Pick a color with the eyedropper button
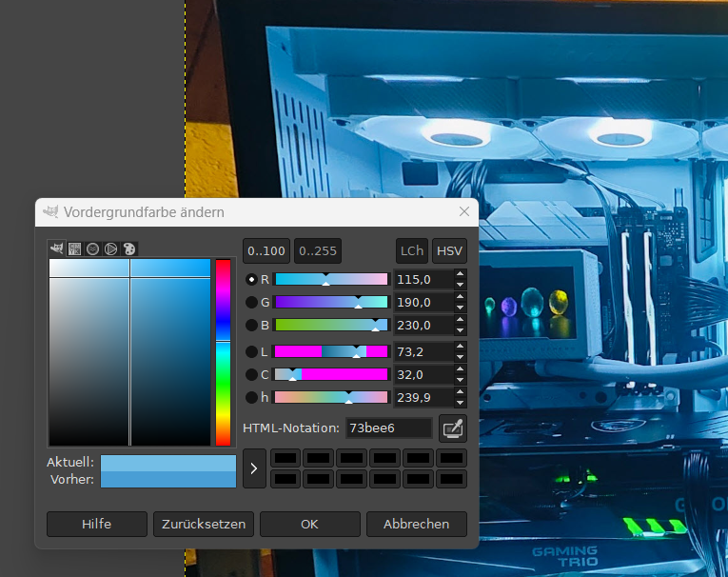The height and width of the screenshot is (577, 728). click(453, 428)
